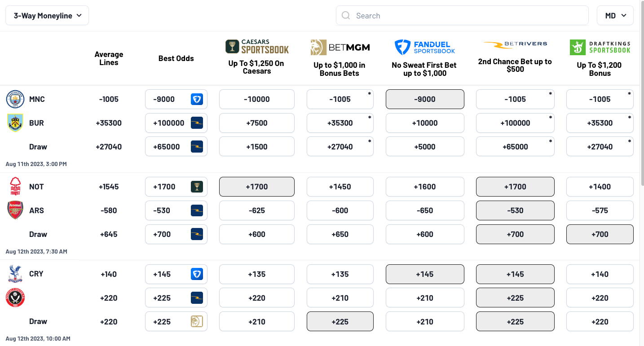Click the Nottingham Forest team crest
The width and height of the screenshot is (644, 346).
[15, 187]
